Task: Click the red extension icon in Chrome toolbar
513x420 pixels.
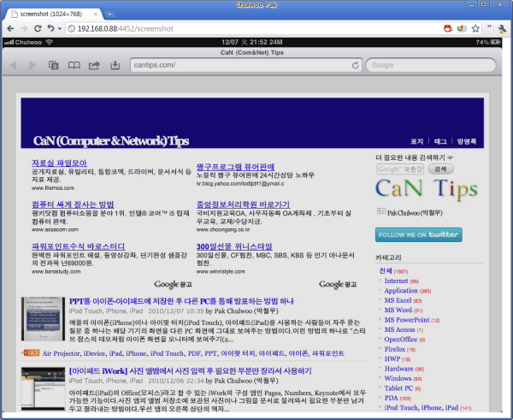Action: tap(447, 28)
